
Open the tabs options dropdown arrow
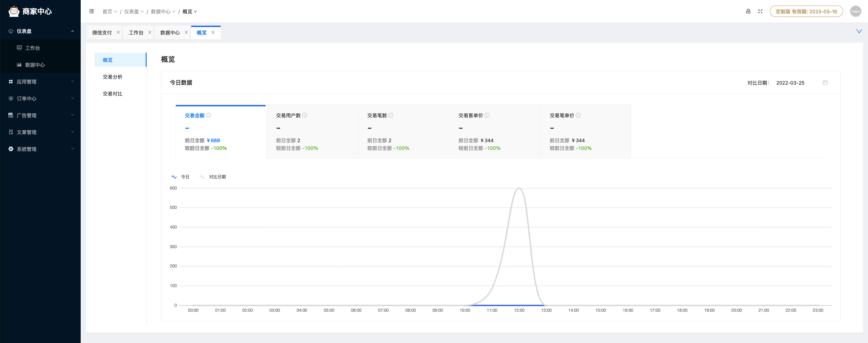[859, 31]
